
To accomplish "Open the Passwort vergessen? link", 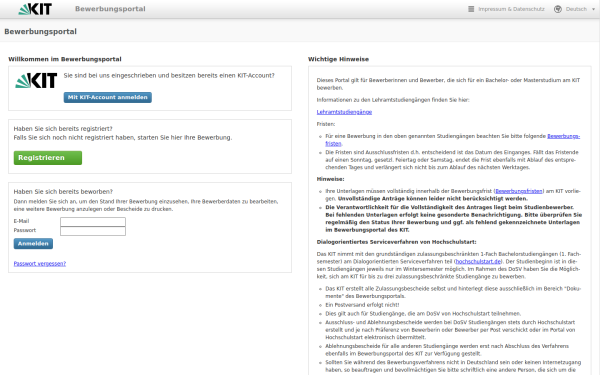I will (x=40, y=263).
